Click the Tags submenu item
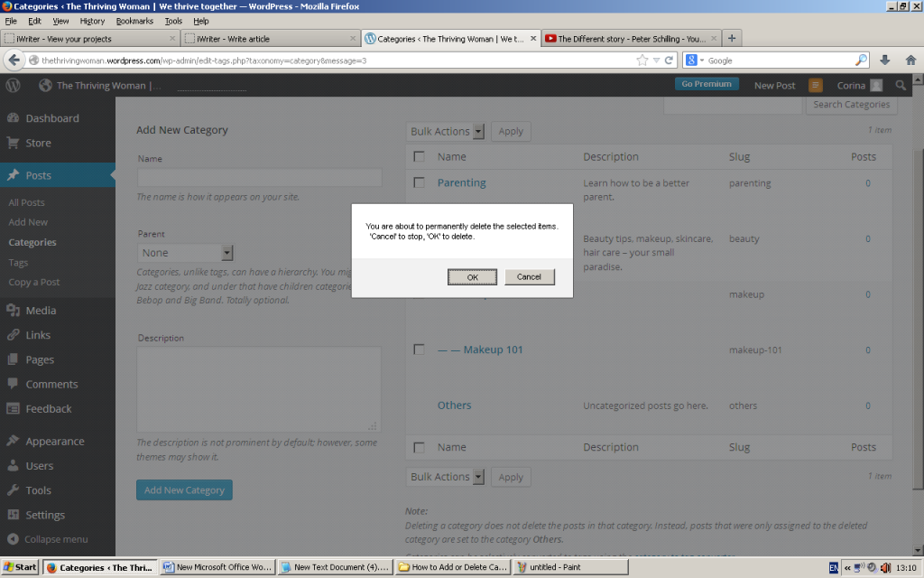 pyautogui.click(x=18, y=263)
